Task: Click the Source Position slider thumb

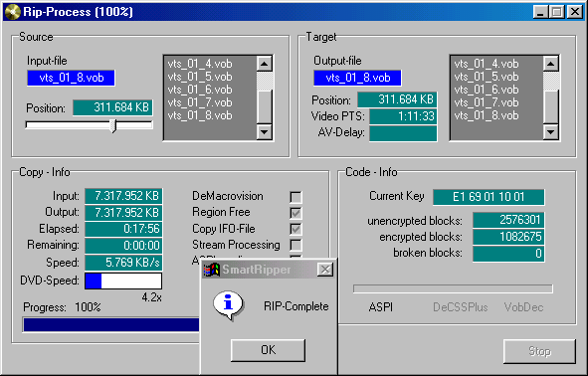Action: (x=113, y=126)
